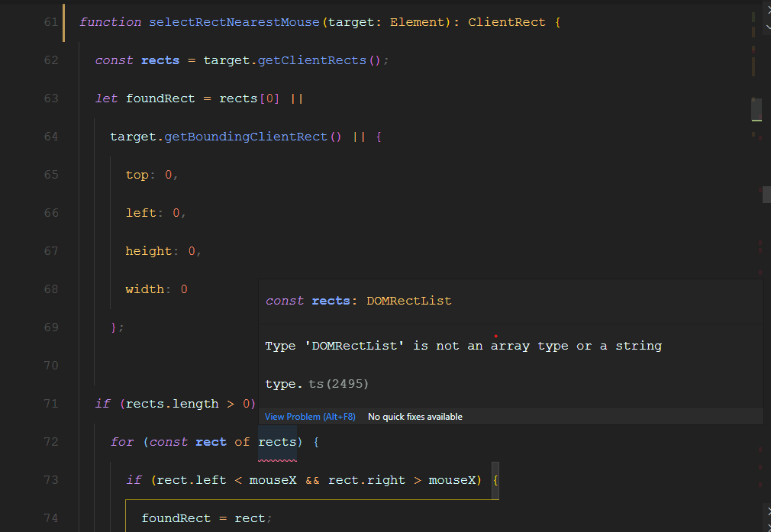Image resolution: width=771 pixels, height=532 pixels.
Task: Click line number 72 in the gutter
Action: click(x=51, y=442)
